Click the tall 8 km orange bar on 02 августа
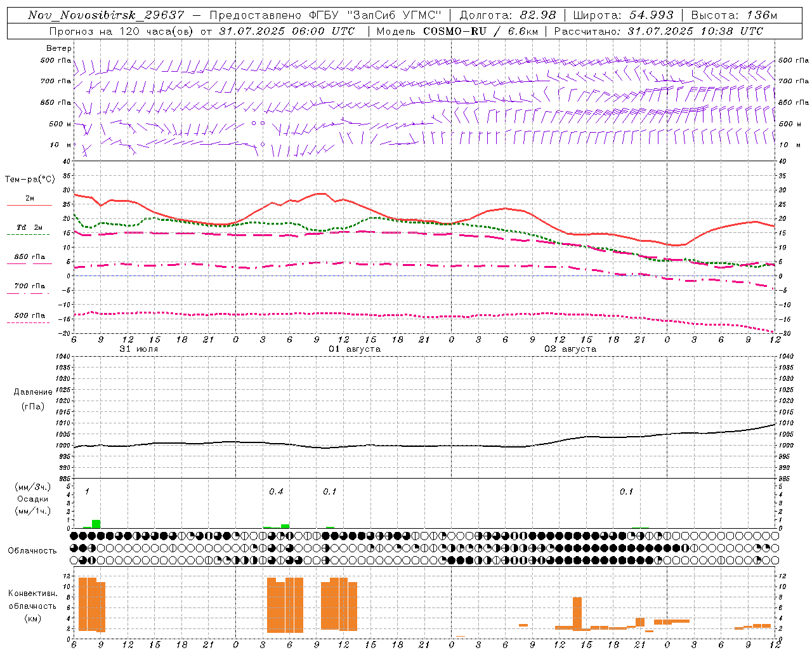This screenshot has height=650, width=812. tap(577, 613)
